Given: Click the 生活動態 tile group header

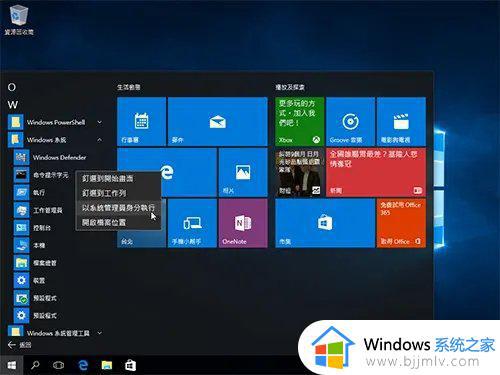Looking at the screenshot, I should coord(129,87).
